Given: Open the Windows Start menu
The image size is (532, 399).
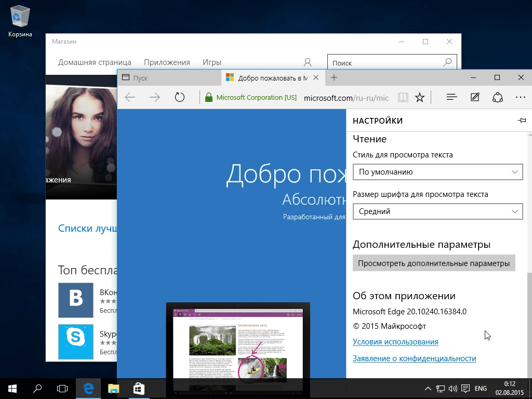Looking at the screenshot, I should [x=12, y=389].
